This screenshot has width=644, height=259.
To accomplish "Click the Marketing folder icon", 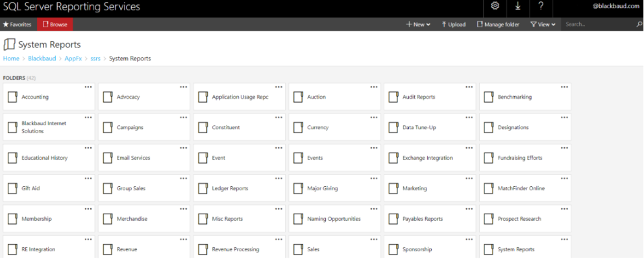I will tap(393, 188).
